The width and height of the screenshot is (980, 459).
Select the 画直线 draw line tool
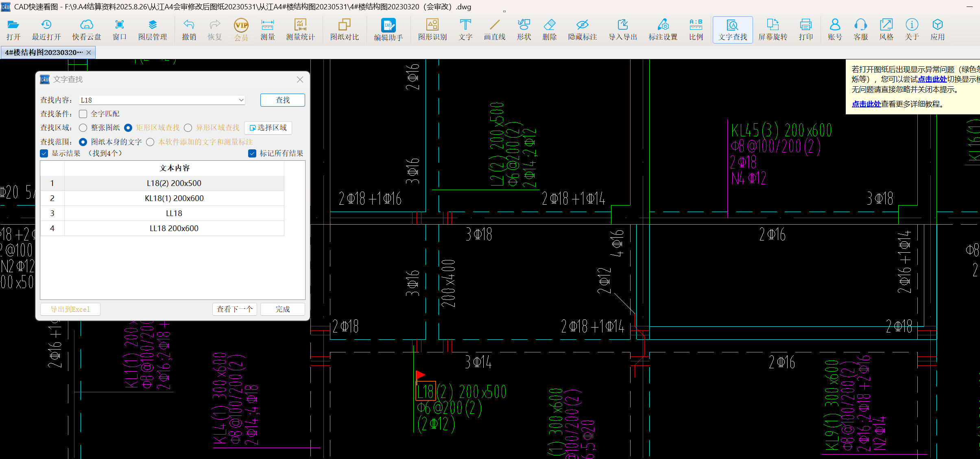coord(494,29)
